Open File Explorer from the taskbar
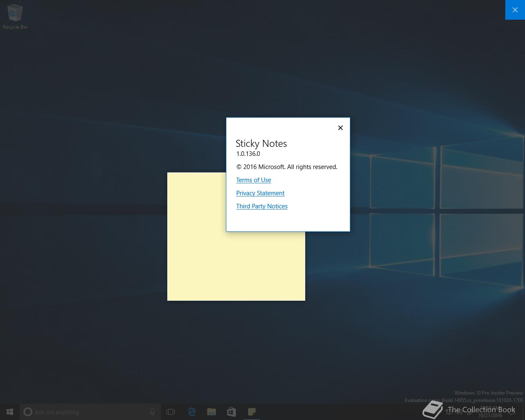 (212, 412)
